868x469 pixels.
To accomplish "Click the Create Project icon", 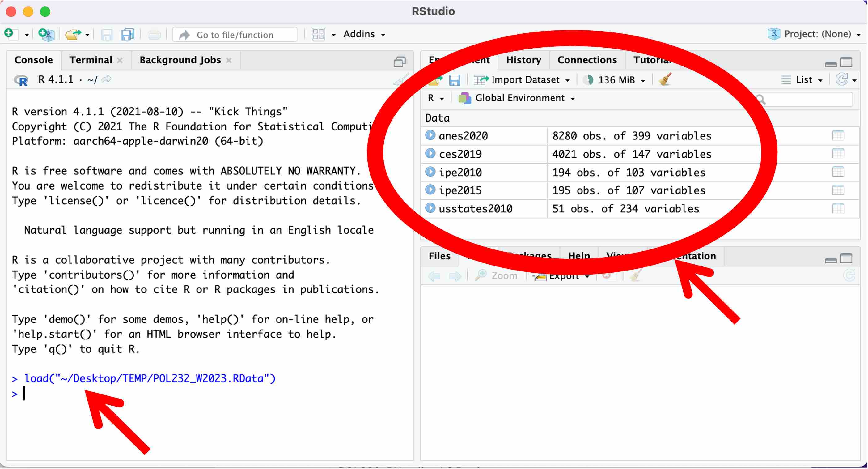I will pos(46,34).
